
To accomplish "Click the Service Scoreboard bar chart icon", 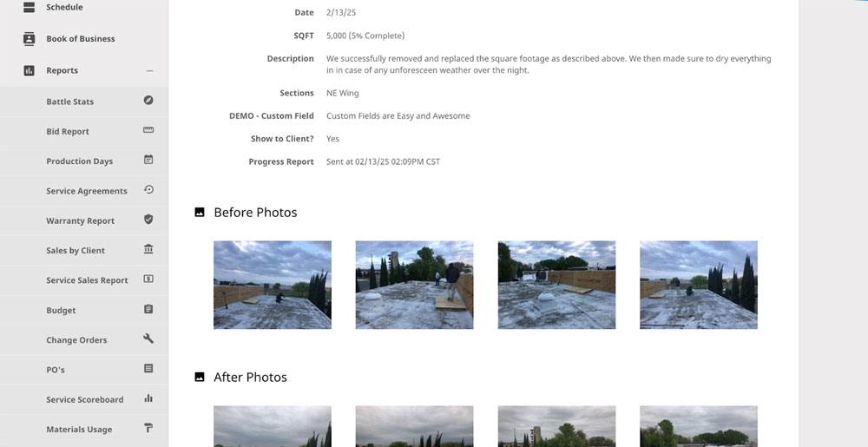I will coord(148,398).
